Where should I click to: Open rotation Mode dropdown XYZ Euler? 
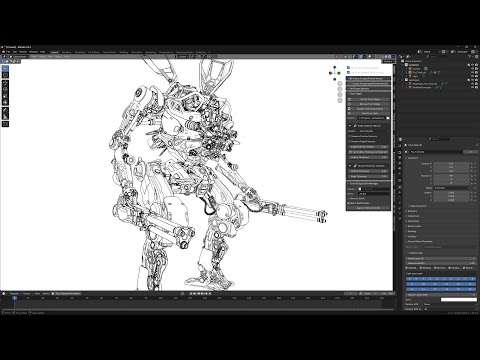pos(451,188)
